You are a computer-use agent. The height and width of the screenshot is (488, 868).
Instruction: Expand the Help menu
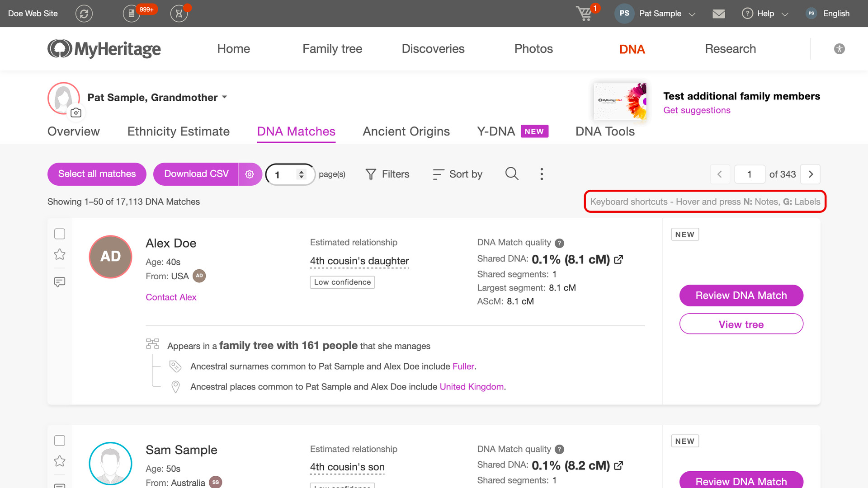click(x=765, y=14)
